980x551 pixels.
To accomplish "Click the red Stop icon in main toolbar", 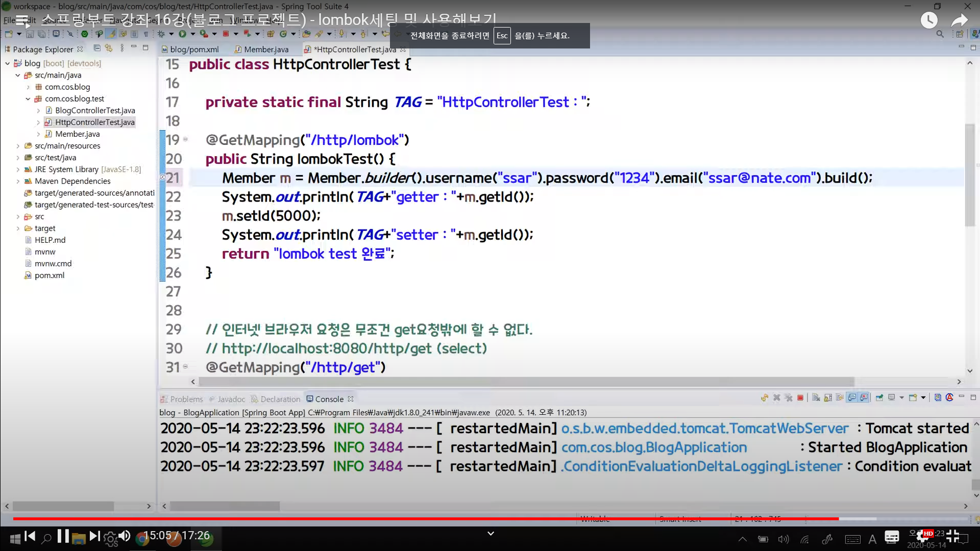I will [225, 34].
